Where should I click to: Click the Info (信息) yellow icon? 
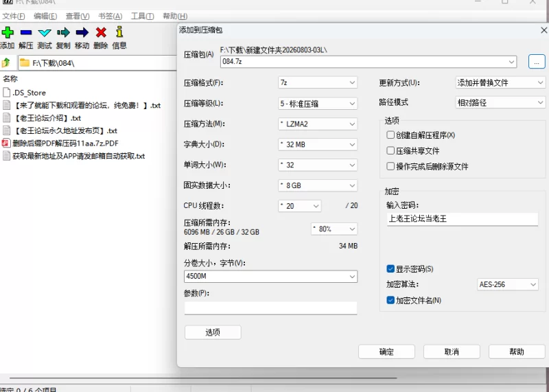click(x=119, y=32)
